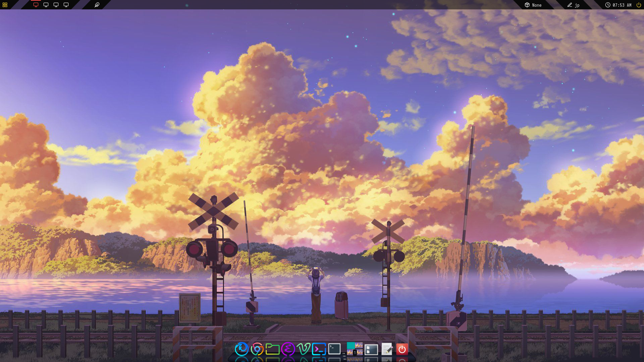Screen dimensions: 644x362
Task: Switch to the fourth workspace monitor icon
Action: pos(66,5)
